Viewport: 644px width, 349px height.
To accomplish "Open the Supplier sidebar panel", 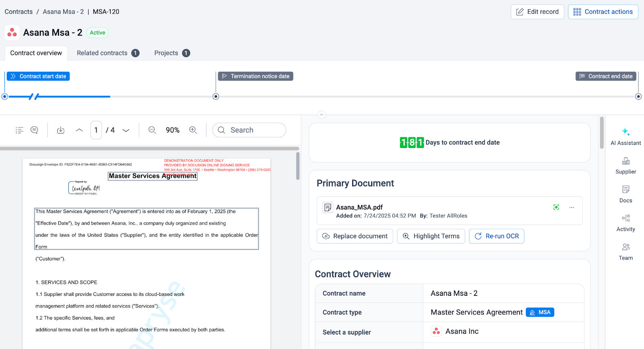I will tap(625, 165).
